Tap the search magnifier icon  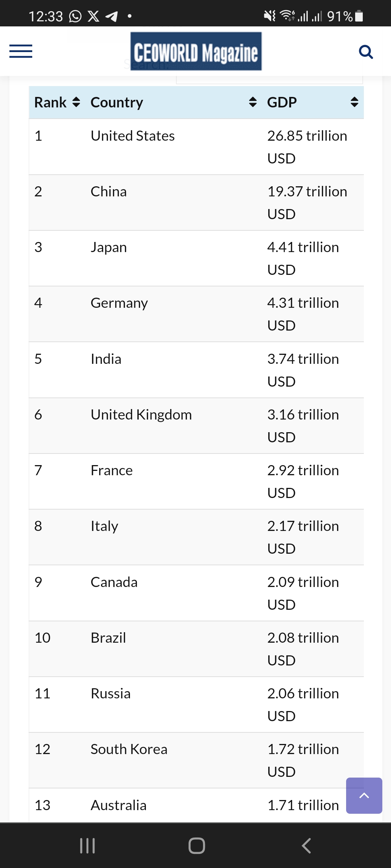coord(366,52)
